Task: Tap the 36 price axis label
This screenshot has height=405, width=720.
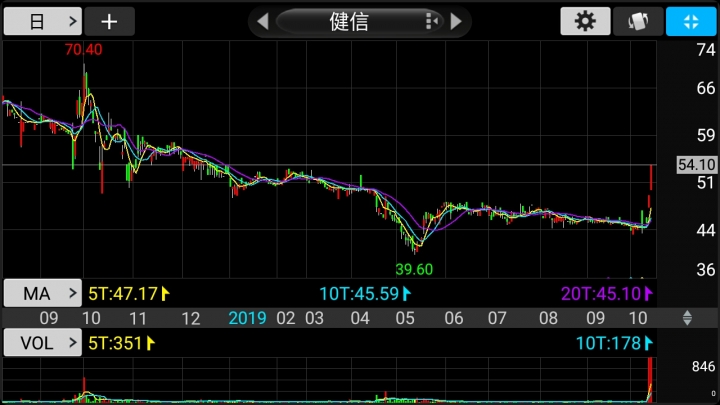Action: click(706, 270)
